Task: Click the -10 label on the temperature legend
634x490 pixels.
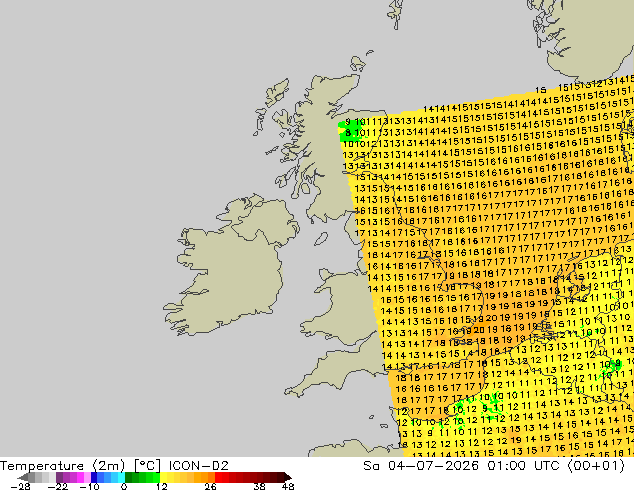Action: [x=90, y=486]
